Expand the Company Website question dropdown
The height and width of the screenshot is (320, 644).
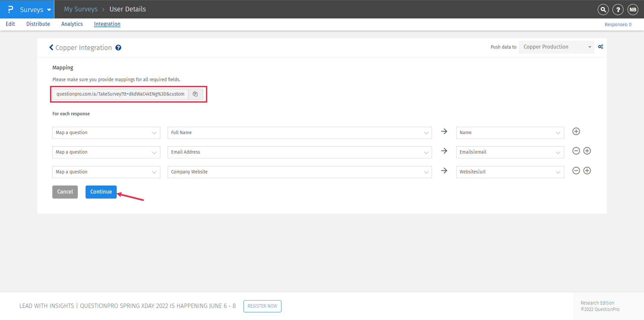point(300,172)
